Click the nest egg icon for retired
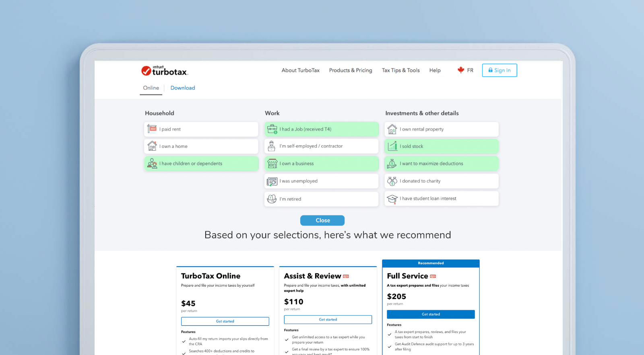 pos(272,199)
